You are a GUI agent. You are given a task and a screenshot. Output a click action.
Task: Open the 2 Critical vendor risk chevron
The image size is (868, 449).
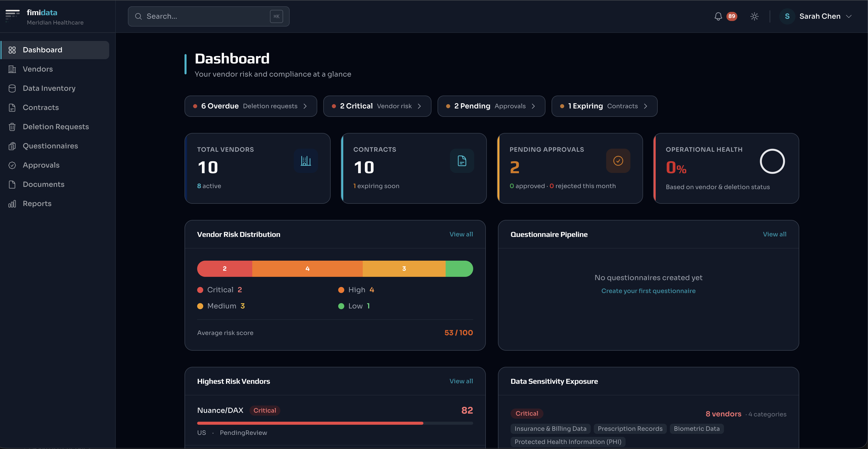pos(419,106)
